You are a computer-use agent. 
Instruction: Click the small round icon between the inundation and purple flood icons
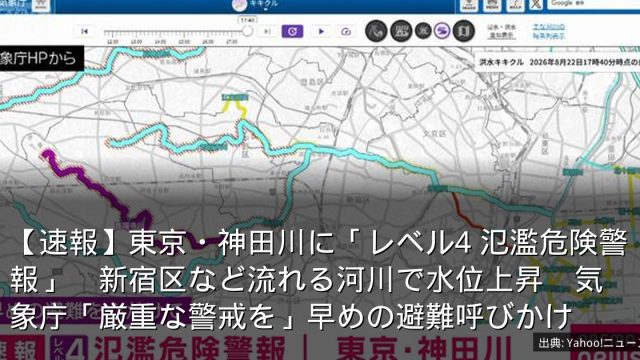pyautogui.click(x=423, y=31)
